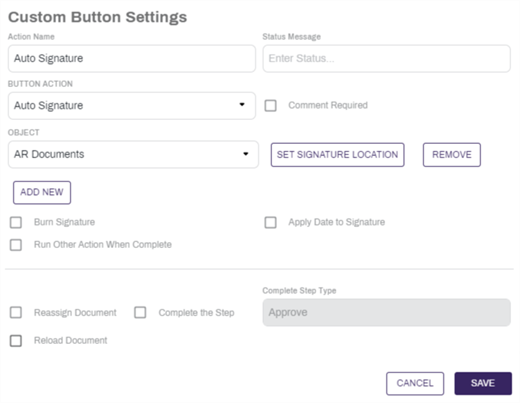This screenshot has height=403, width=520.
Task: Check Run Other Action When Complete
Action: 16,245
